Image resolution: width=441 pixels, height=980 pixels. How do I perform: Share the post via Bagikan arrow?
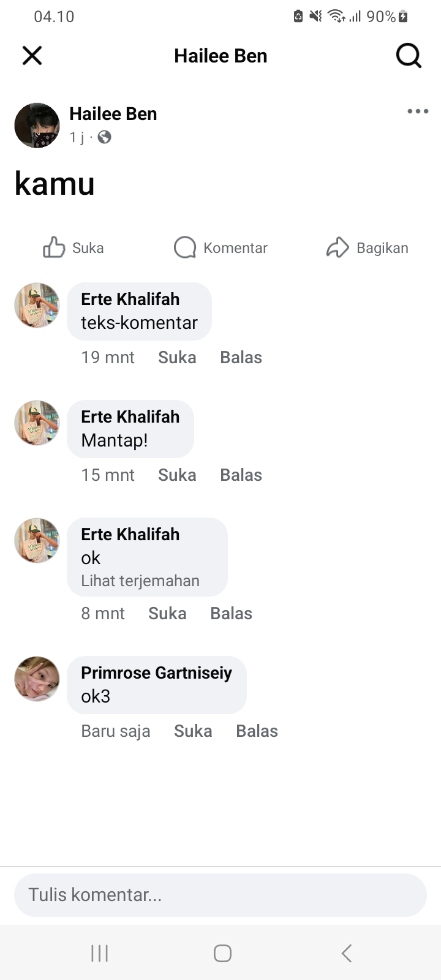pos(367,248)
